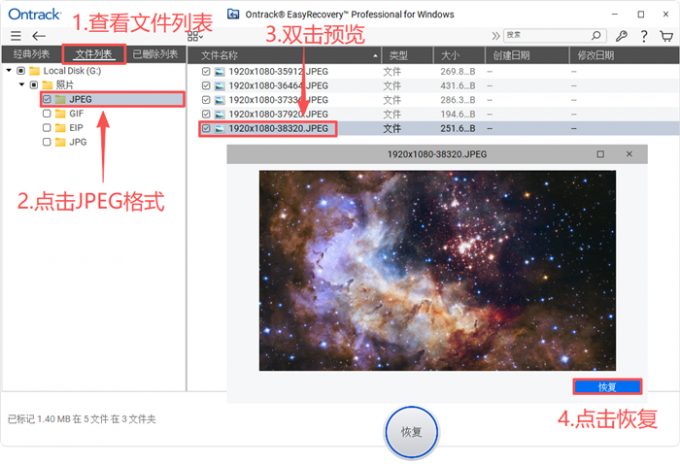680x464 pixels.
Task: Click the blue 恢复 button in preview
Action: 607,387
